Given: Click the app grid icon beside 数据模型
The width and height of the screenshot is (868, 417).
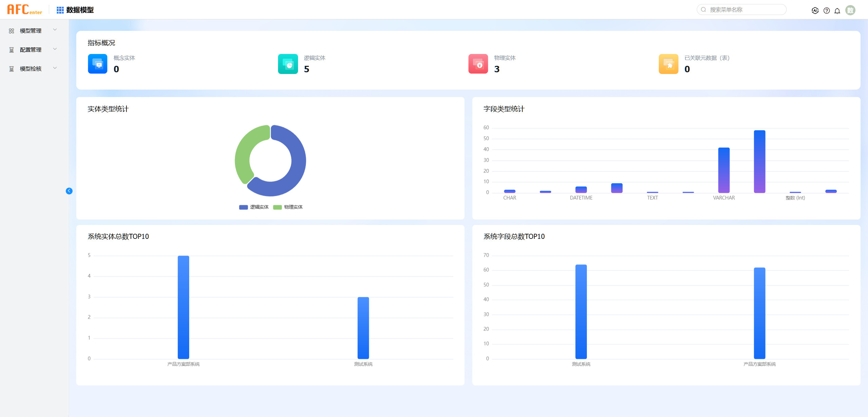Looking at the screenshot, I should pyautogui.click(x=60, y=10).
